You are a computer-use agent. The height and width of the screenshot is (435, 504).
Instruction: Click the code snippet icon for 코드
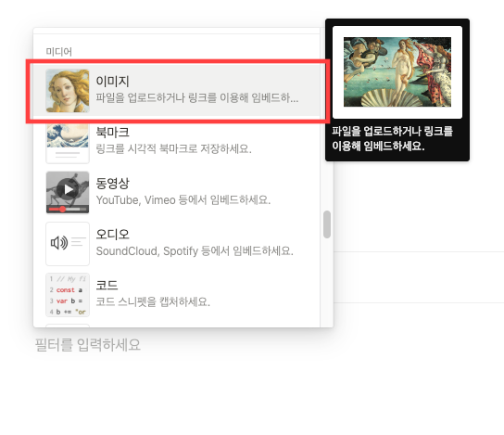(68, 295)
